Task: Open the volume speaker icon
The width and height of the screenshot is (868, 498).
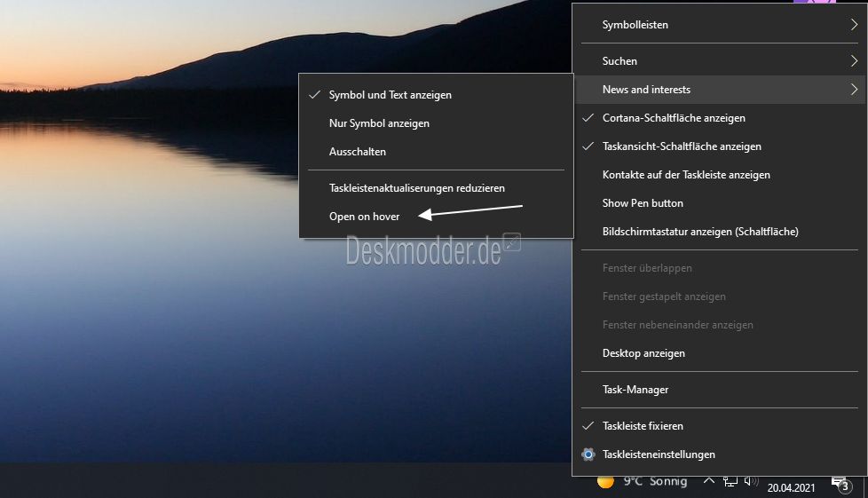Action: 751,481
